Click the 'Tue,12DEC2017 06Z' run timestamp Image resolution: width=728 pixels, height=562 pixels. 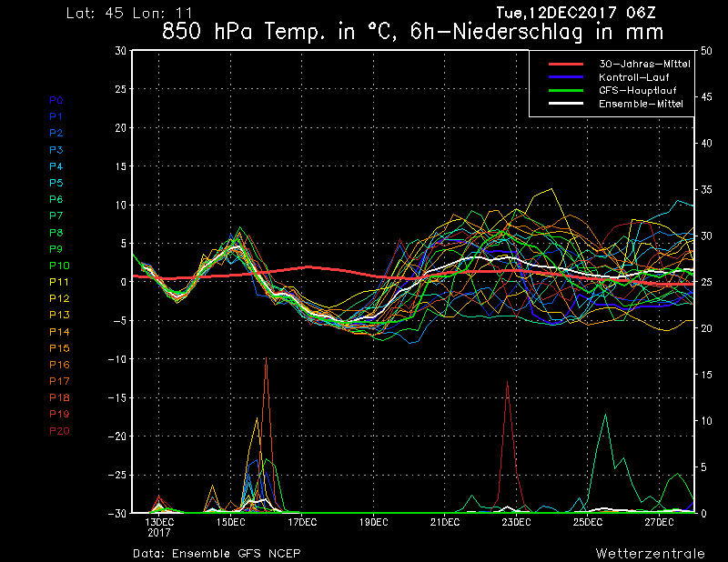[576, 13]
